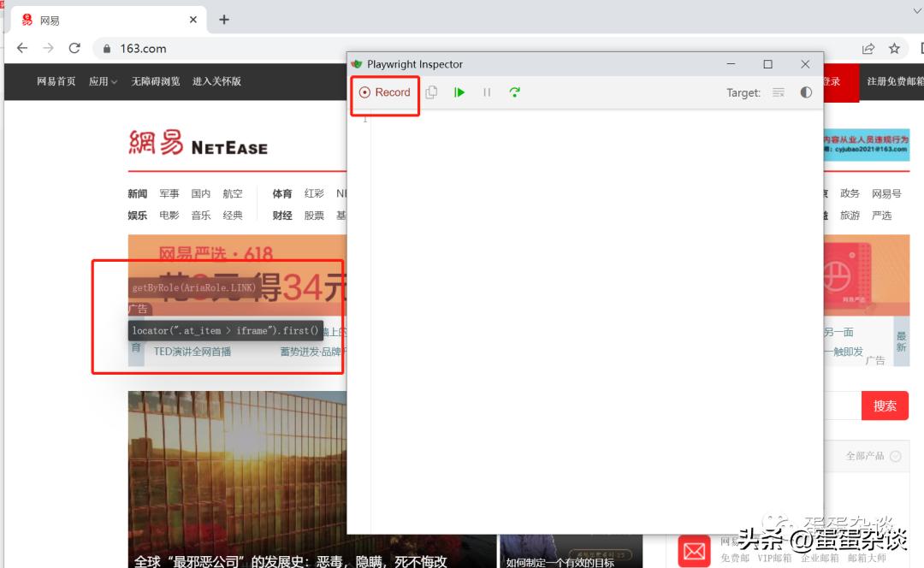Screen dimensions: 924x568
Task: Bookmark this page with star icon
Action: [895, 48]
